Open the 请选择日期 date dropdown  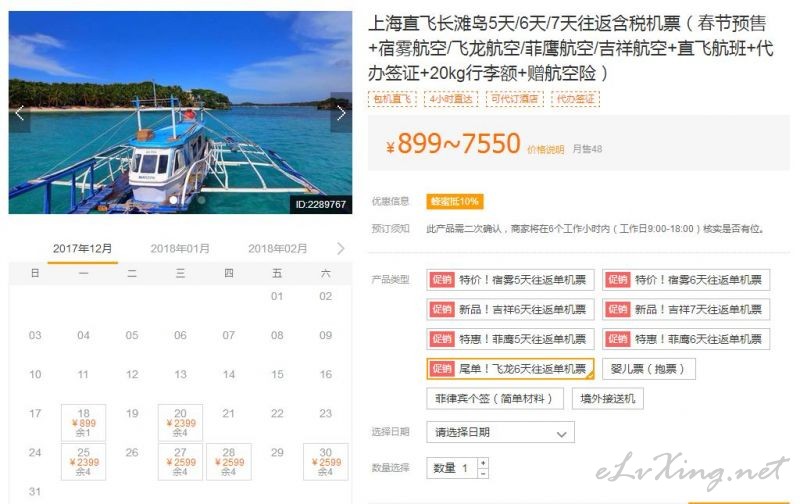(500, 433)
